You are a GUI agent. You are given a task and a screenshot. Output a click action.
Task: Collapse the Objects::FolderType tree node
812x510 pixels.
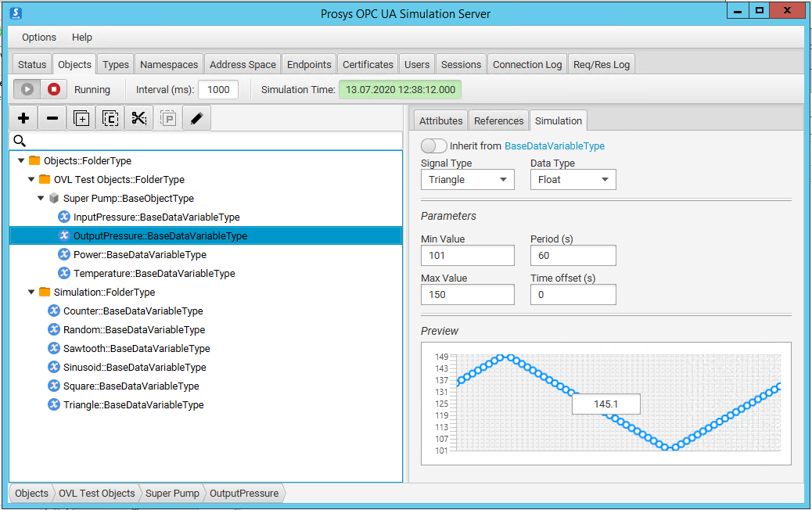point(21,160)
